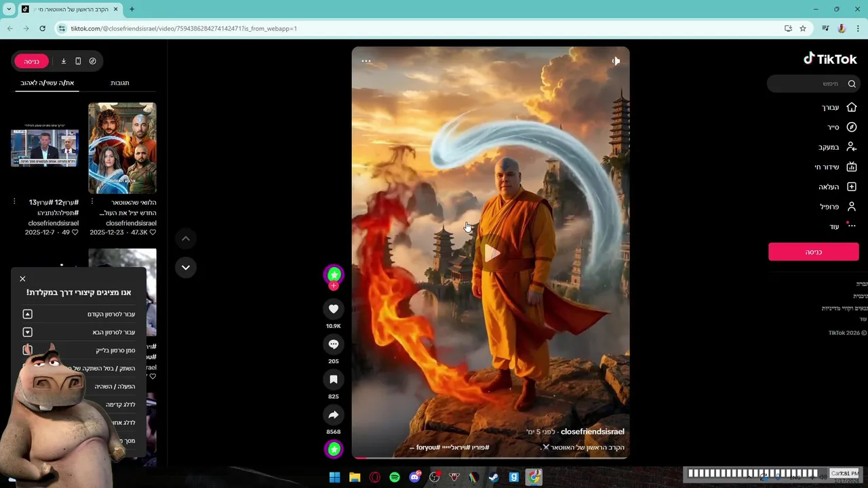The height and width of the screenshot is (488, 868).
Task: Open עבורך For You in the sidebar
Action: 840,107
